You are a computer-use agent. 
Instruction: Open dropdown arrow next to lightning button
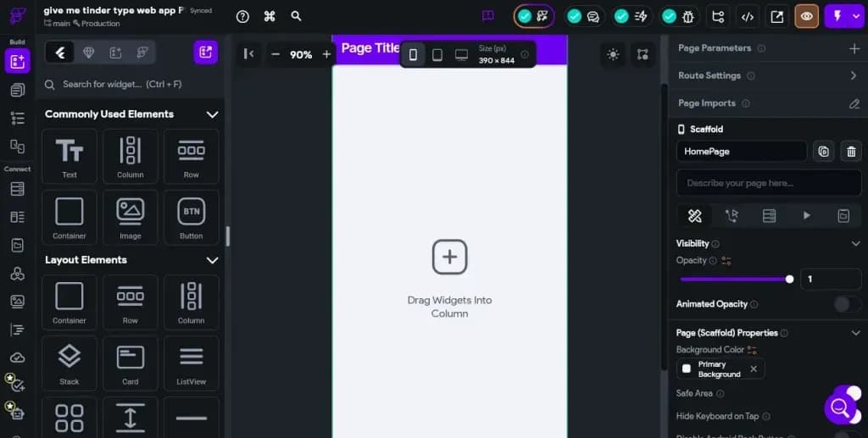click(x=856, y=17)
